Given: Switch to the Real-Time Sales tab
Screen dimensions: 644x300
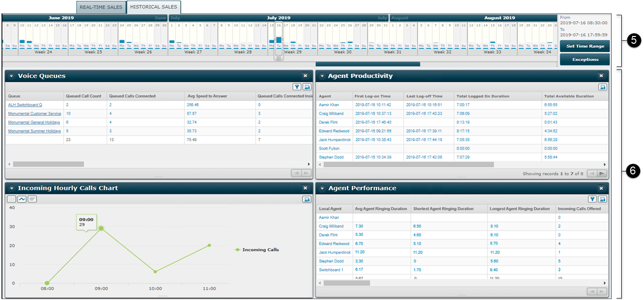Looking at the screenshot, I should pos(100,7).
